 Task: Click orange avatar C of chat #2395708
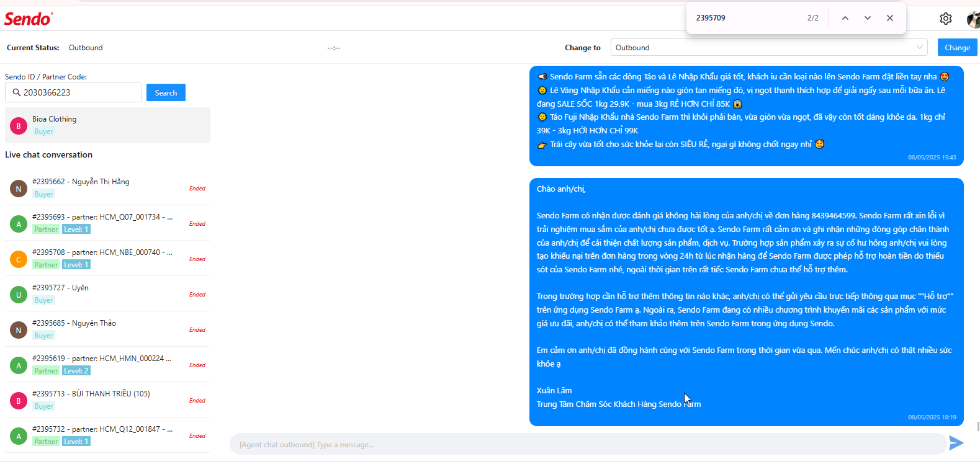tap(19, 259)
